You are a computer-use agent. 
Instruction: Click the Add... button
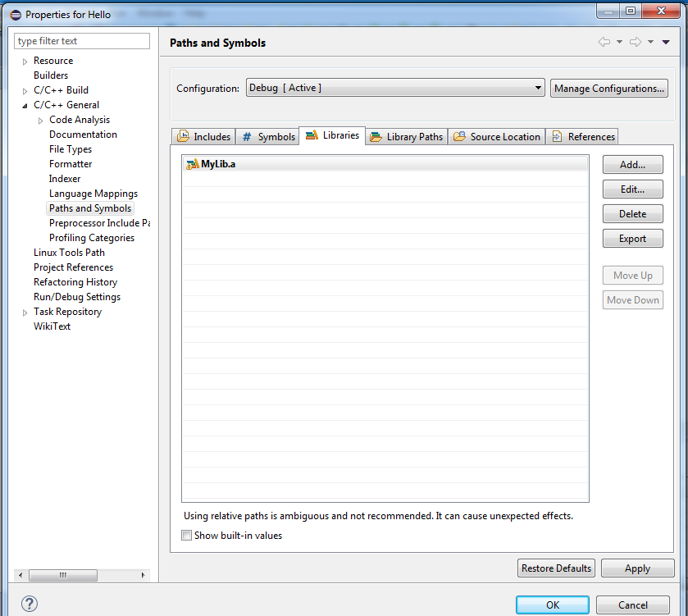pyautogui.click(x=632, y=165)
